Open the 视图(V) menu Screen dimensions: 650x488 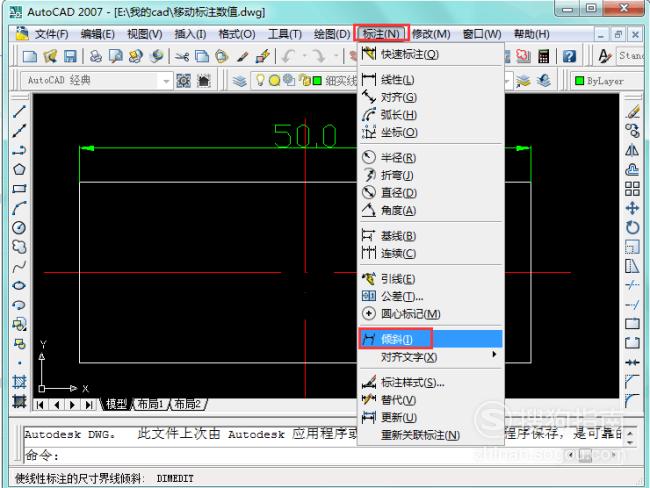[144, 34]
